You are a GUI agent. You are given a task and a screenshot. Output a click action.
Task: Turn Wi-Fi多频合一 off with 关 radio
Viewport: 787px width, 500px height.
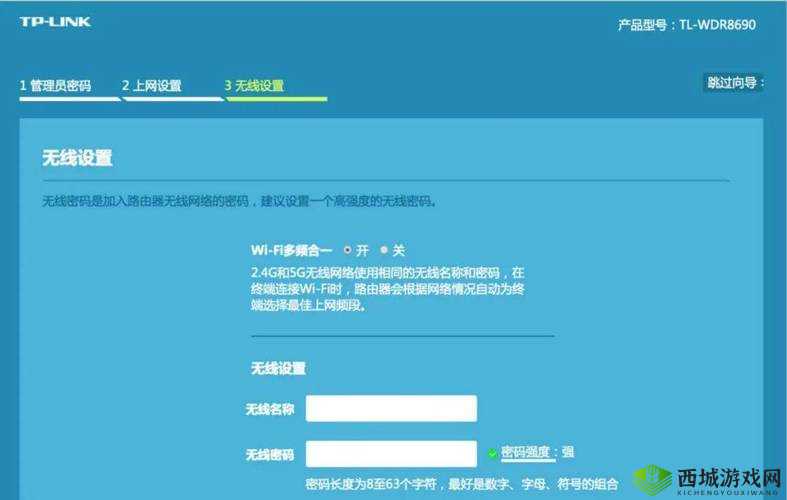click(384, 249)
